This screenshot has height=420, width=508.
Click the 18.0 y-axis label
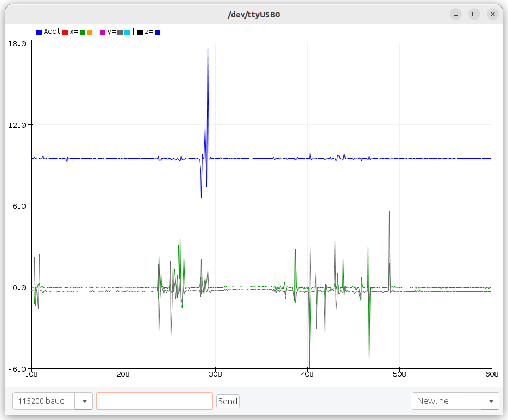17,44
